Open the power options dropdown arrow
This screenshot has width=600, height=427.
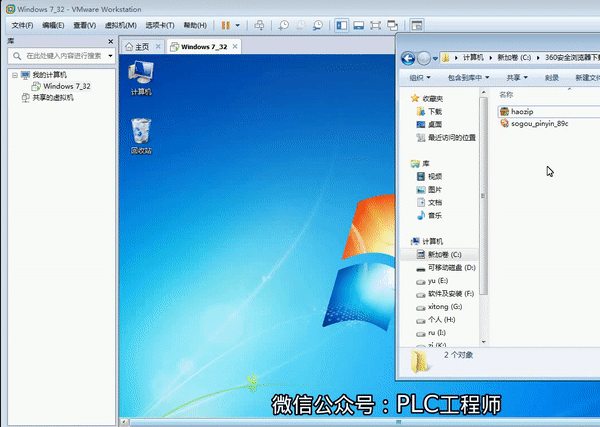tap(238, 26)
